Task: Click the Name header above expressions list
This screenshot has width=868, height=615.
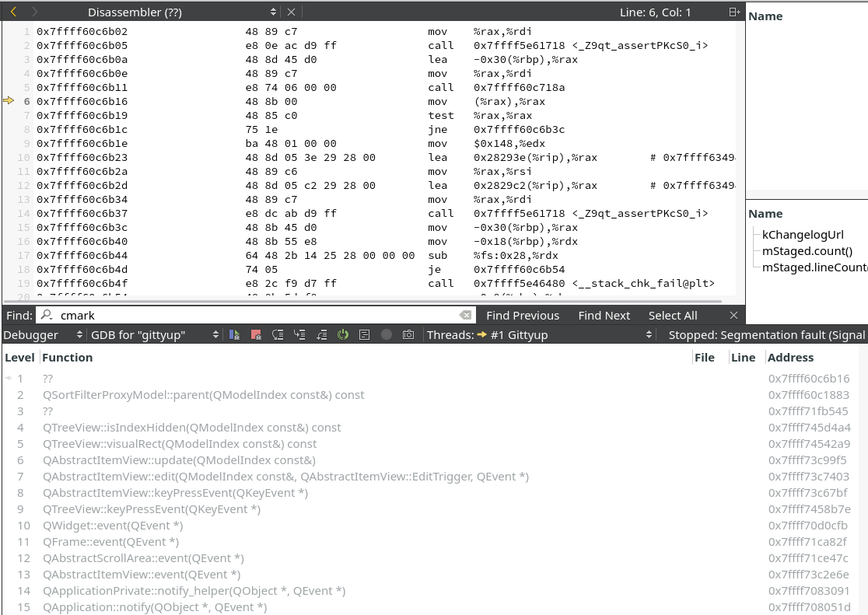Action: [x=765, y=214]
